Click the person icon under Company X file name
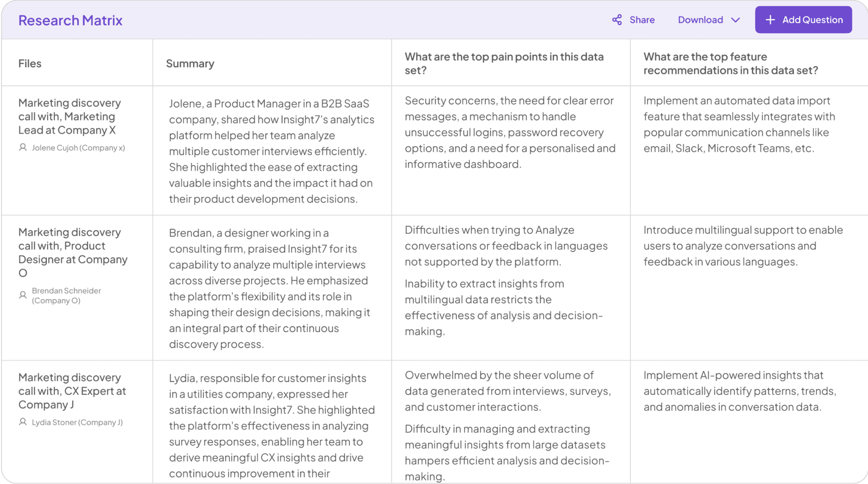The width and height of the screenshot is (868, 484). [x=23, y=148]
